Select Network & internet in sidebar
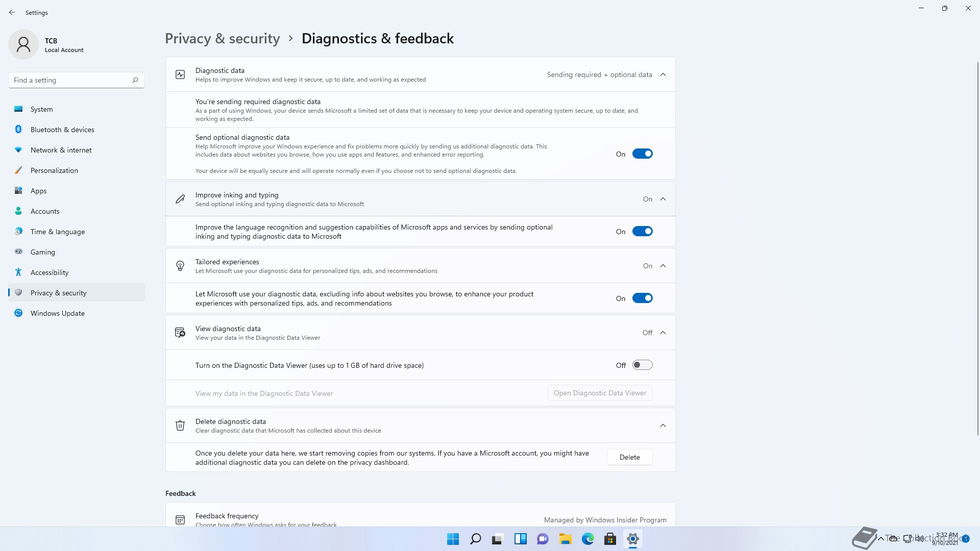 tap(77, 150)
